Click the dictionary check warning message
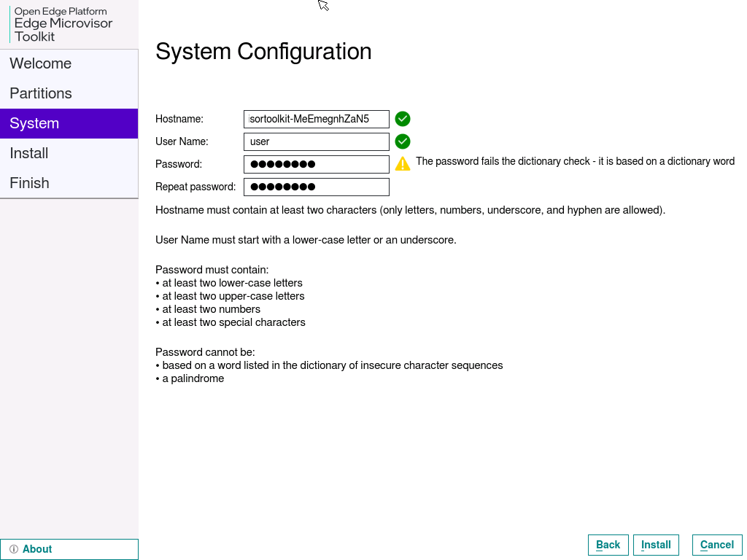Image resolution: width=747 pixels, height=560 pixels. tap(575, 161)
